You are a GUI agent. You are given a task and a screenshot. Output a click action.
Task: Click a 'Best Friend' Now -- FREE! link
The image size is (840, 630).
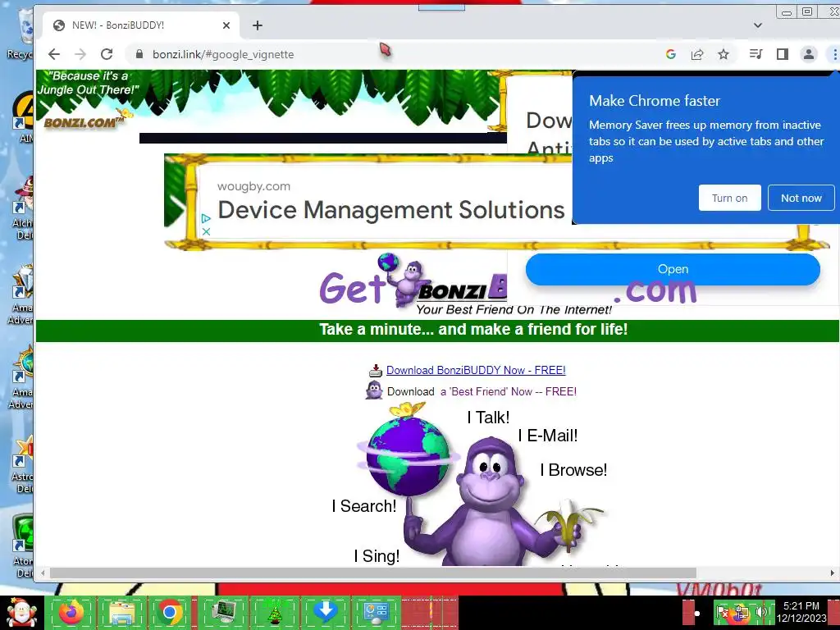click(x=509, y=391)
